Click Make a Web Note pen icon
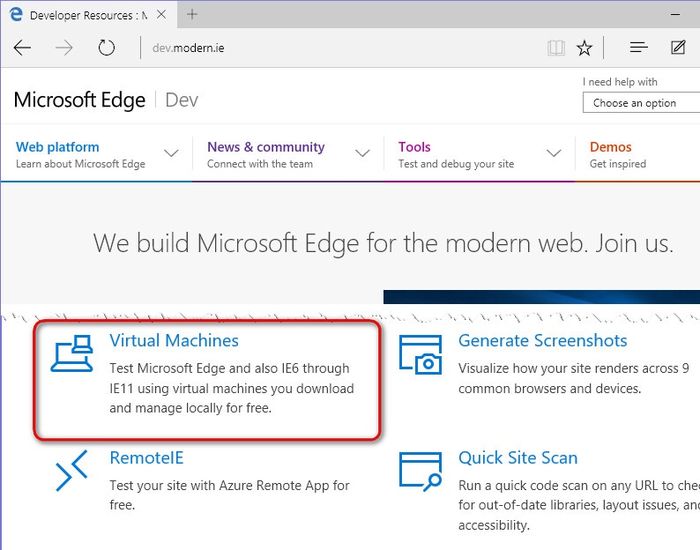 tap(679, 48)
